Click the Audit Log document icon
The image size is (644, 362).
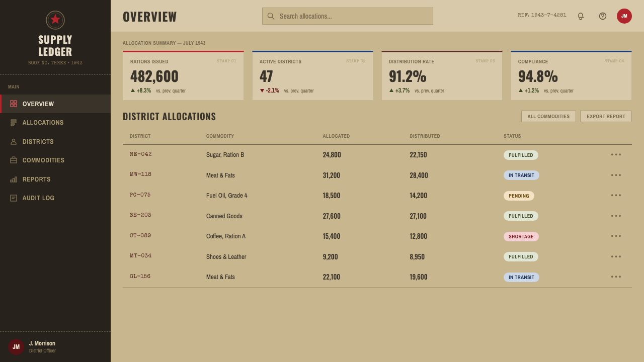[x=14, y=198]
